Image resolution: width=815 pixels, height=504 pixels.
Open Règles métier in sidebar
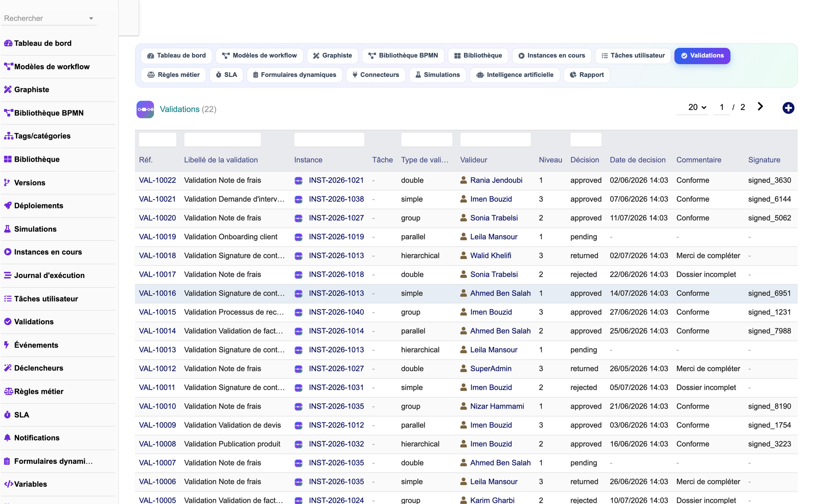(34, 392)
